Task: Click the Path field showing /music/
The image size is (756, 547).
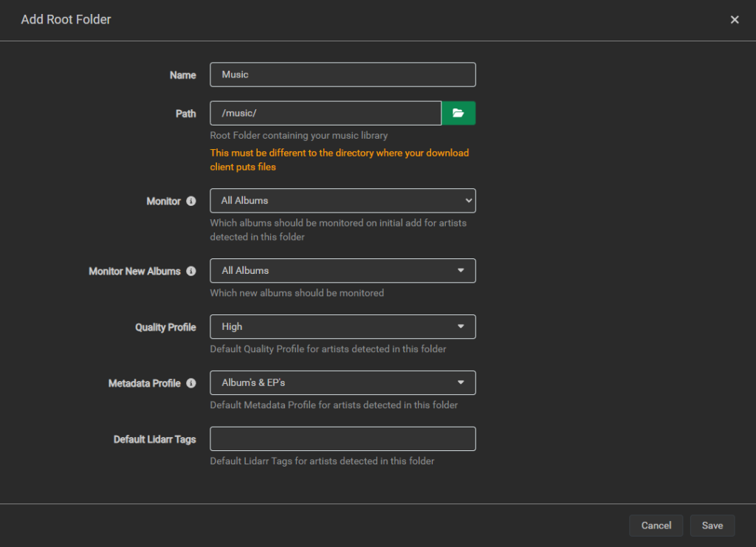Action: coord(325,113)
